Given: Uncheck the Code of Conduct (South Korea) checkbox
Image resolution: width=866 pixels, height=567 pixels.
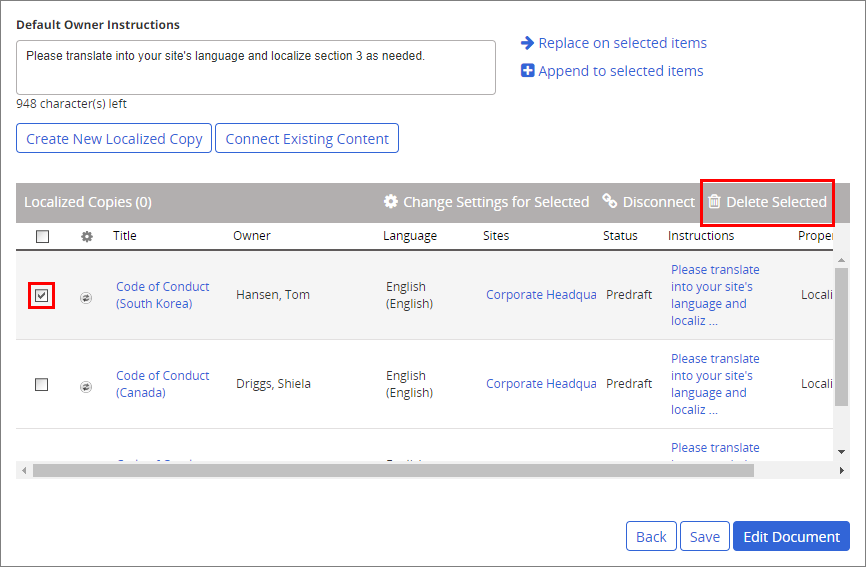Looking at the screenshot, I should point(41,296).
